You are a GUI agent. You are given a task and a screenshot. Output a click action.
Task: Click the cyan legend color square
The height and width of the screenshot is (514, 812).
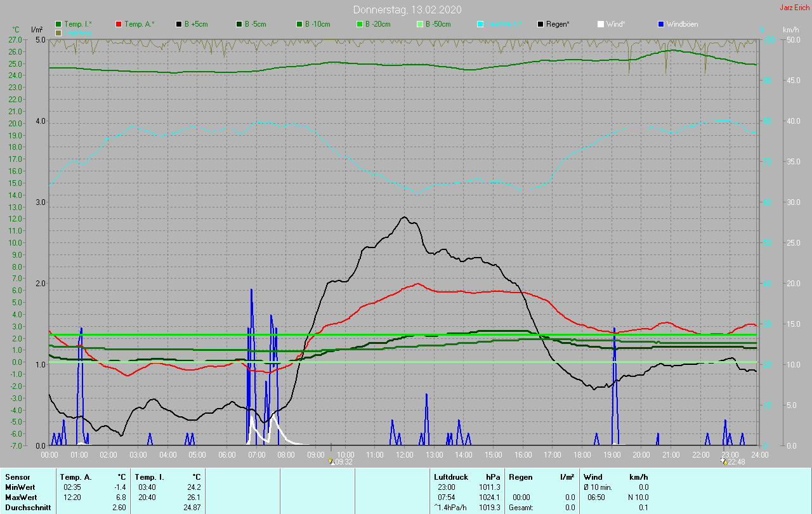pos(480,24)
